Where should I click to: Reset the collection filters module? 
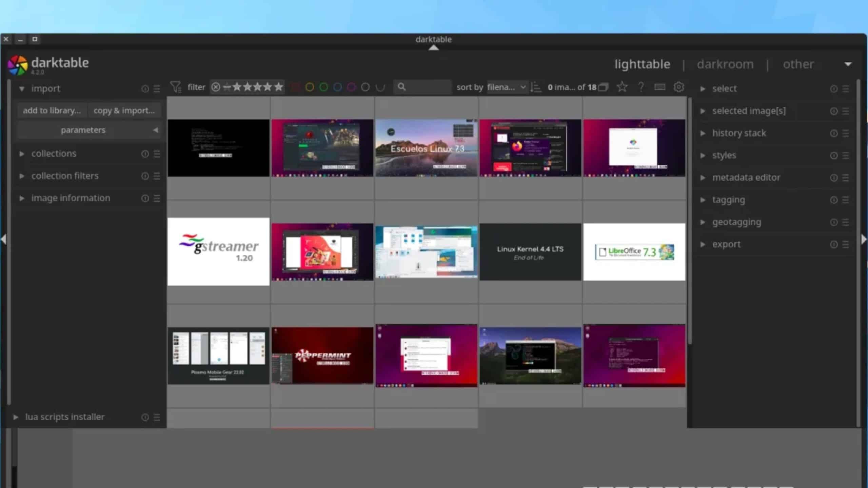click(x=145, y=176)
